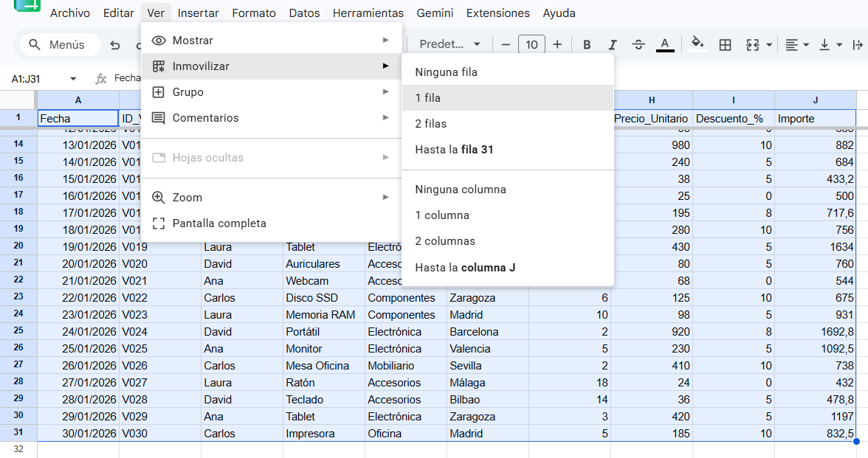Click the Comentarios icon in menu

tap(158, 118)
